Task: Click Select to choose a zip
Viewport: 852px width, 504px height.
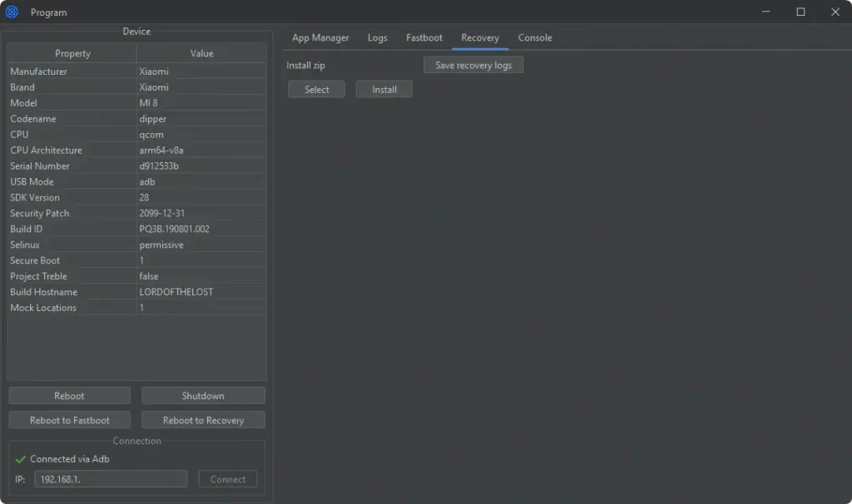Action: pyautogui.click(x=316, y=90)
